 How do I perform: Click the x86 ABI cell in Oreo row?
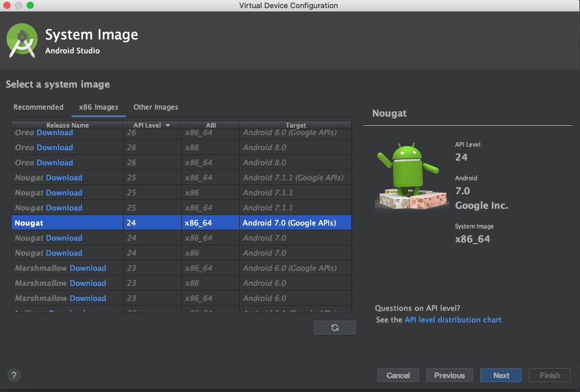211,147
